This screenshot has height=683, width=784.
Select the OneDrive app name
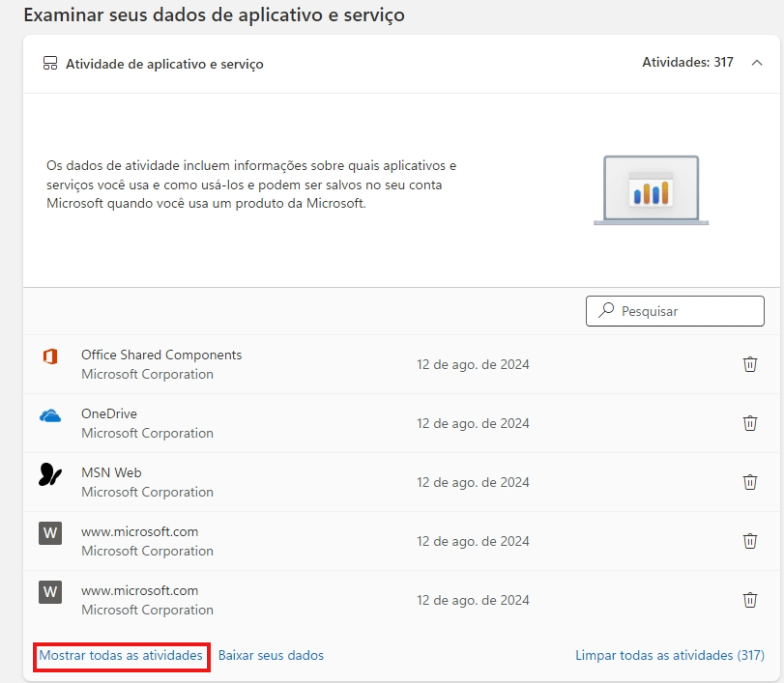[x=109, y=413]
